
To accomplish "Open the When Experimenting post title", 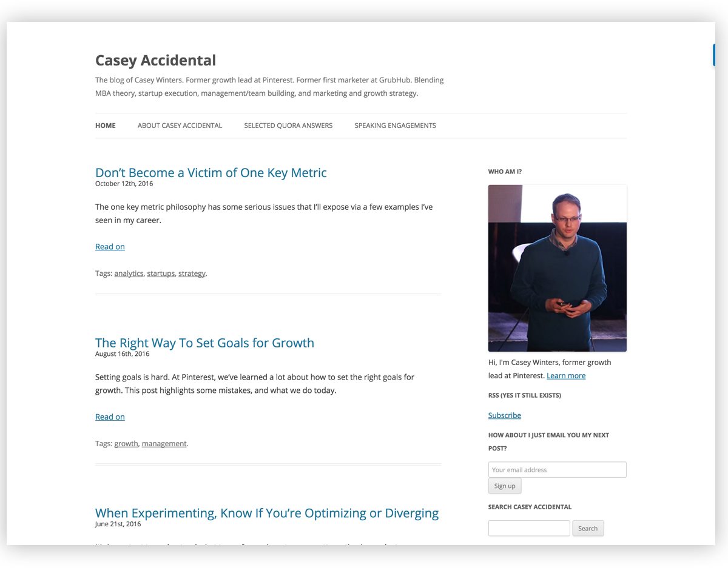I will (x=267, y=514).
